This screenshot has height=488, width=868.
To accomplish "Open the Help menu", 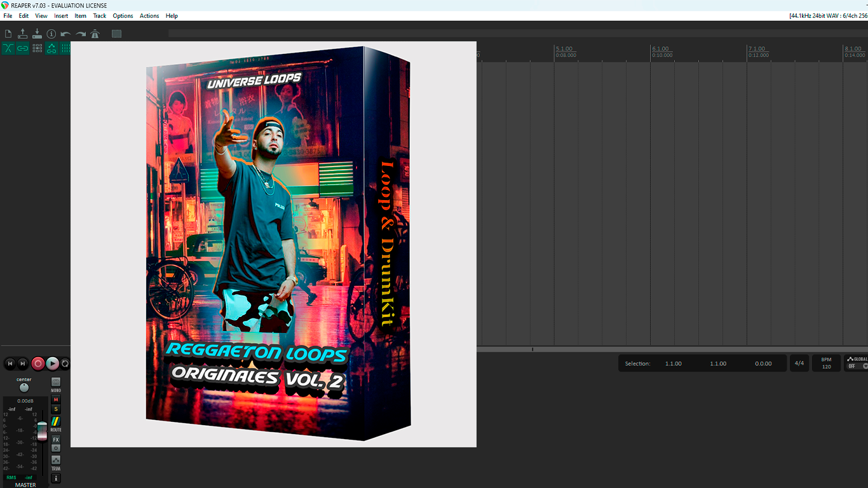I will click(x=172, y=16).
